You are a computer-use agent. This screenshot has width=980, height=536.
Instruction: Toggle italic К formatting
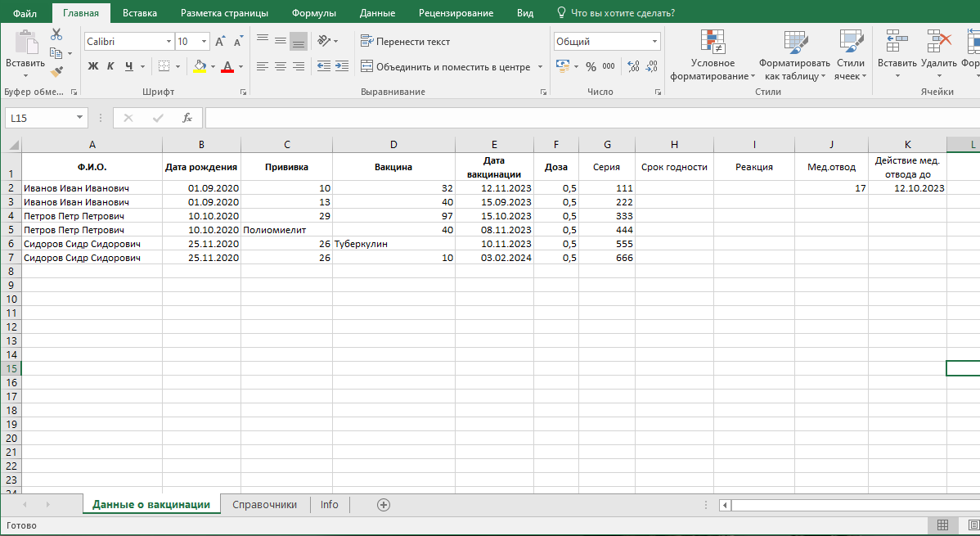pos(110,66)
